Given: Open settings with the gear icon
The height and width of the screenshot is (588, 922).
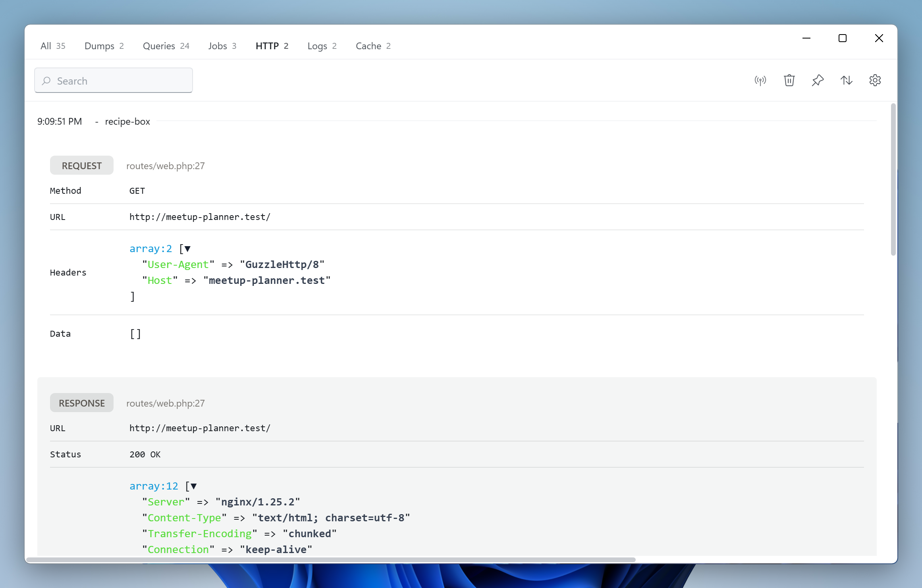Looking at the screenshot, I should (875, 81).
